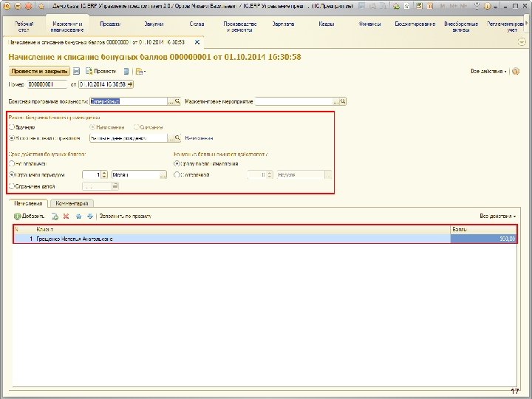Click the green home icon in title bar
Viewport: 532px width, 399px height.
click(396, 6)
